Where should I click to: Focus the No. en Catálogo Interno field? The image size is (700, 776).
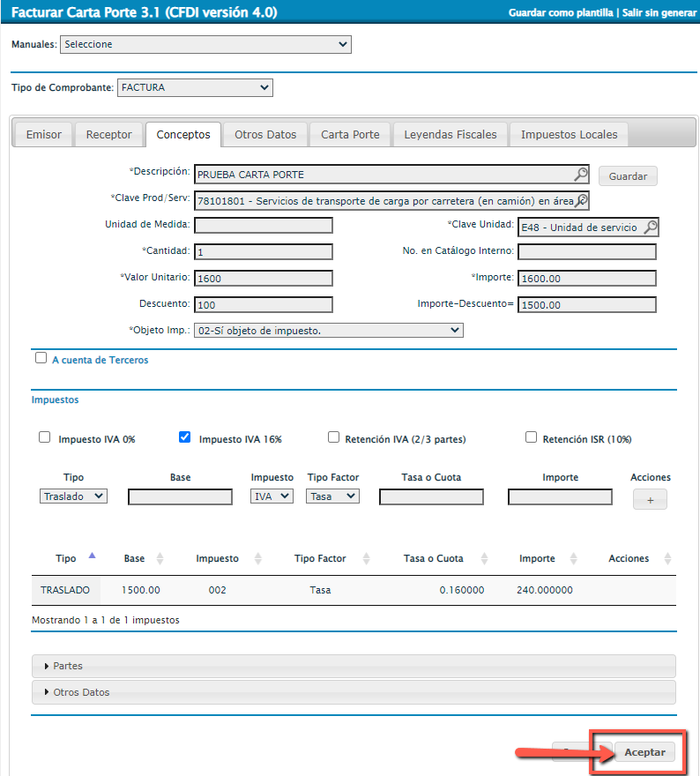coord(587,252)
